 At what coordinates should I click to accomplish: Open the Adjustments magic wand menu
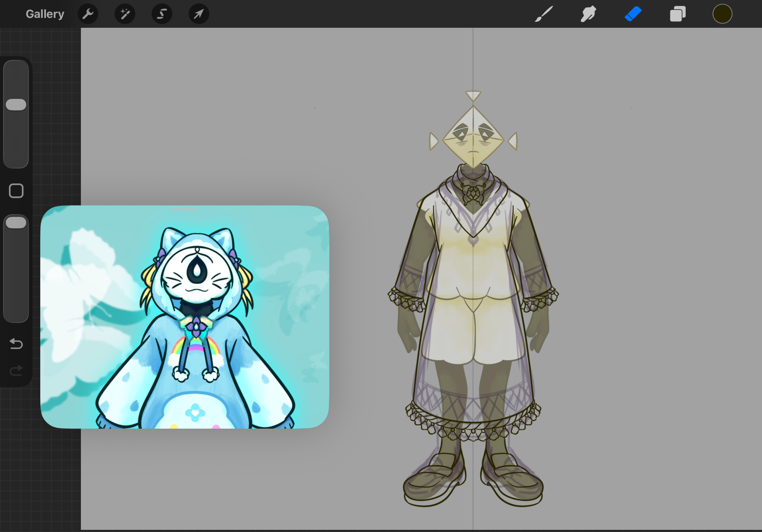pos(125,14)
